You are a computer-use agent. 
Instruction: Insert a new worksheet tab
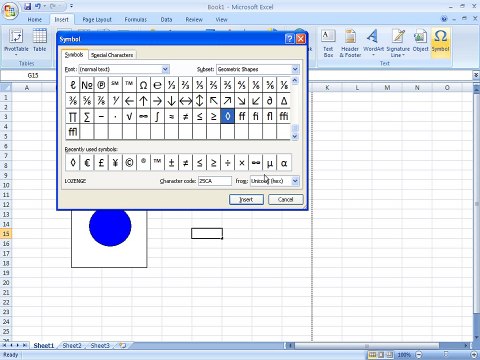coord(123,345)
